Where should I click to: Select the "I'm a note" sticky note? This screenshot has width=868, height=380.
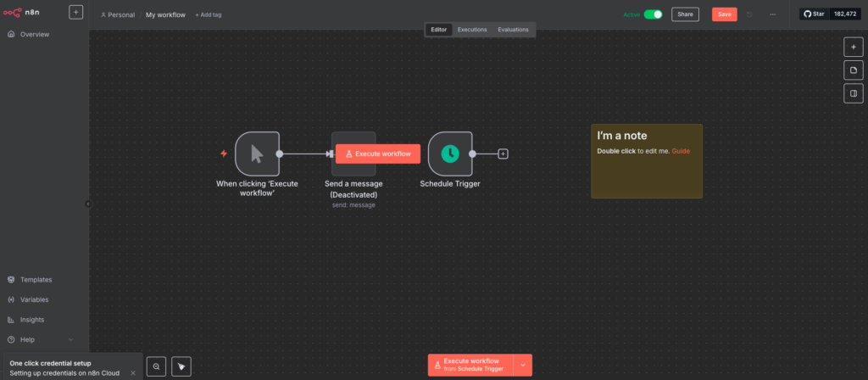647,161
